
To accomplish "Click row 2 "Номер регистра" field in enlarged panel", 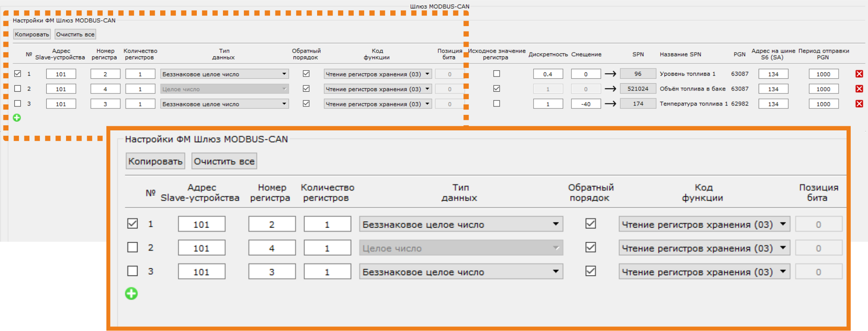I will tap(272, 248).
